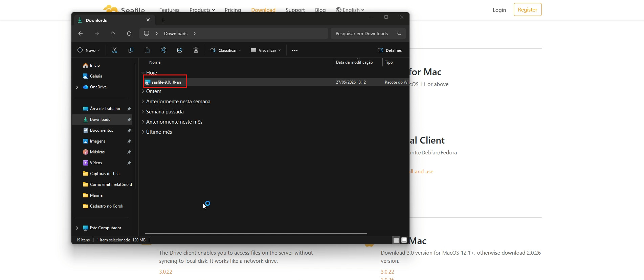Refresh the Downloads folder view
The height and width of the screenshot is (280, 644).
[129, 34]
